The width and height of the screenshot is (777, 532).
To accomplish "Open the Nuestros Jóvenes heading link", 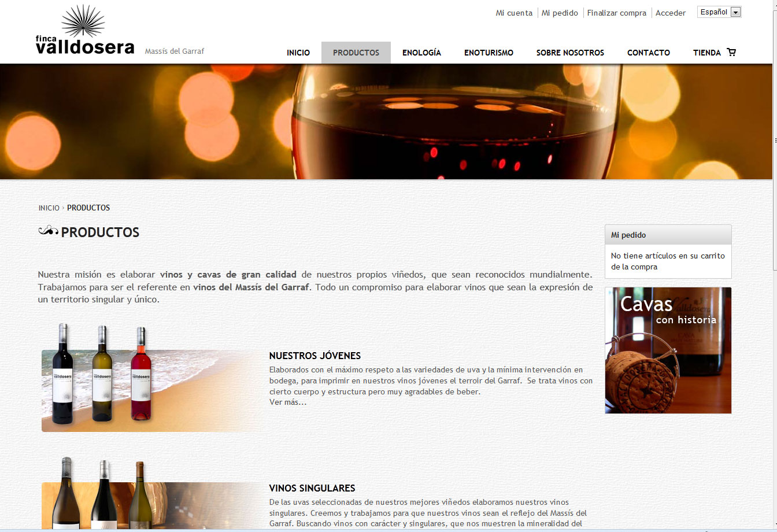I will click(315, 356).
